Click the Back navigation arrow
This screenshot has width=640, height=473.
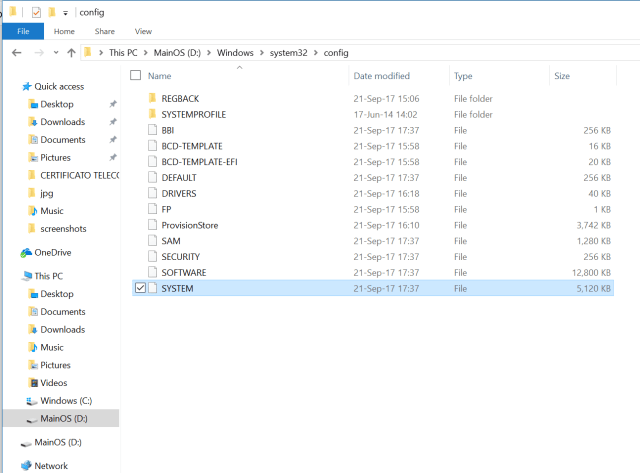(17, 52)
